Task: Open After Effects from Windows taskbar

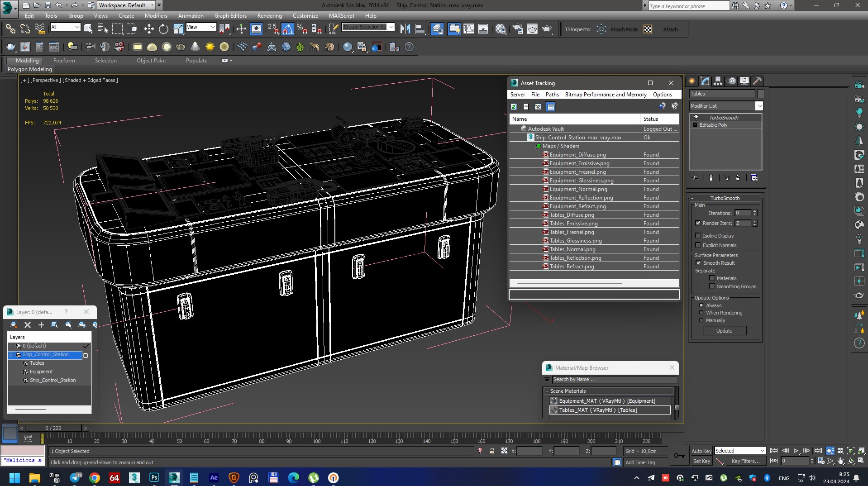Action: click(214, 477)
